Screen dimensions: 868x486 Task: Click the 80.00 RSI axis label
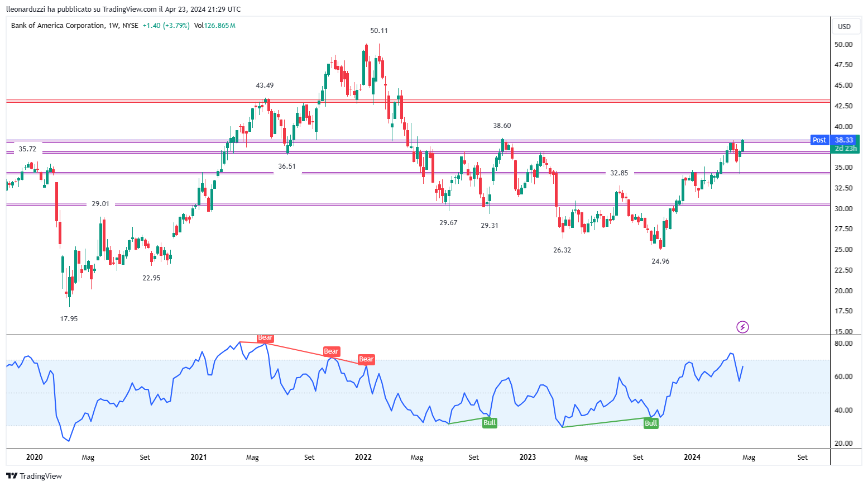(x=843, y=343)
